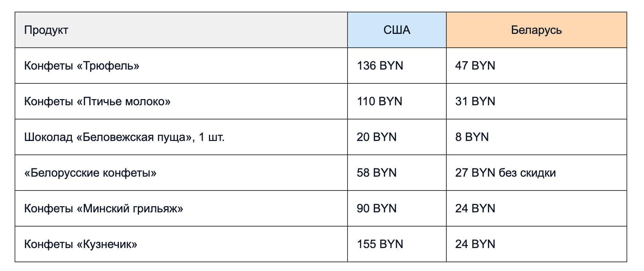Image resolution: width=644 pixels, height=271 pixels.
Task: Click Беларусь price in Кузнечик row
Action: pyautogui.click(x=475, y=244)
